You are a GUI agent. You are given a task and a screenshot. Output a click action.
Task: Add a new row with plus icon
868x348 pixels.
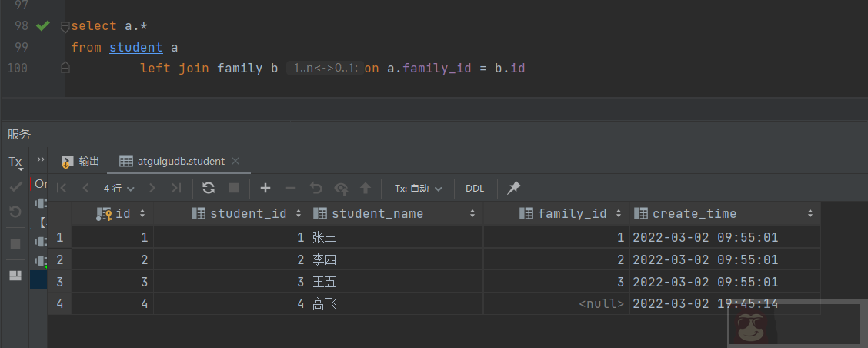coord(265,188)
